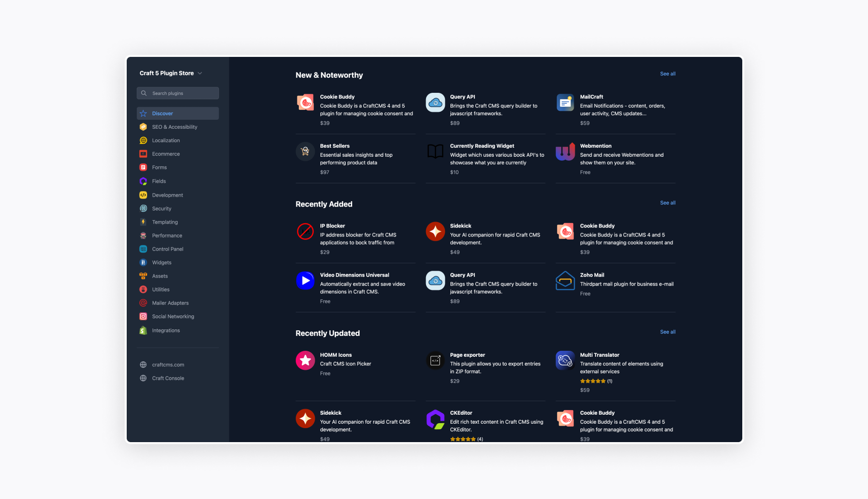See all Recently Updated plugins
The image size is (868, 499).
(667, 332)
